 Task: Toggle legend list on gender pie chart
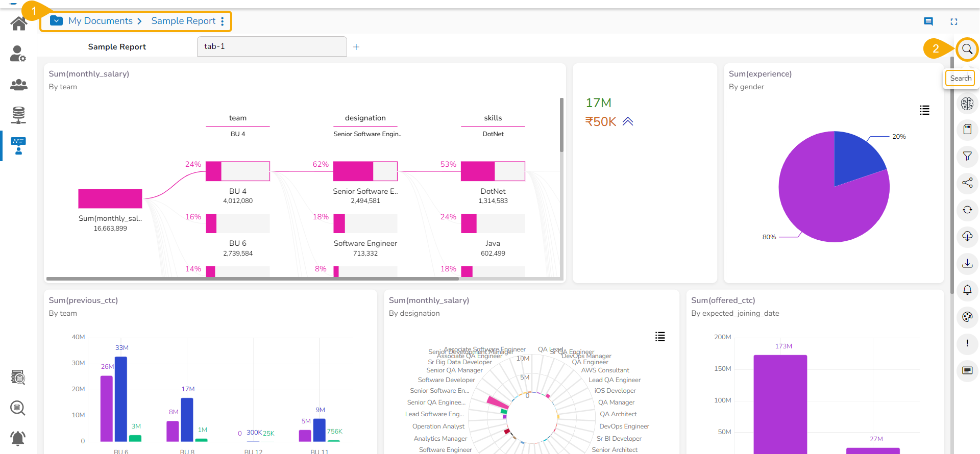tap(924, 110)
